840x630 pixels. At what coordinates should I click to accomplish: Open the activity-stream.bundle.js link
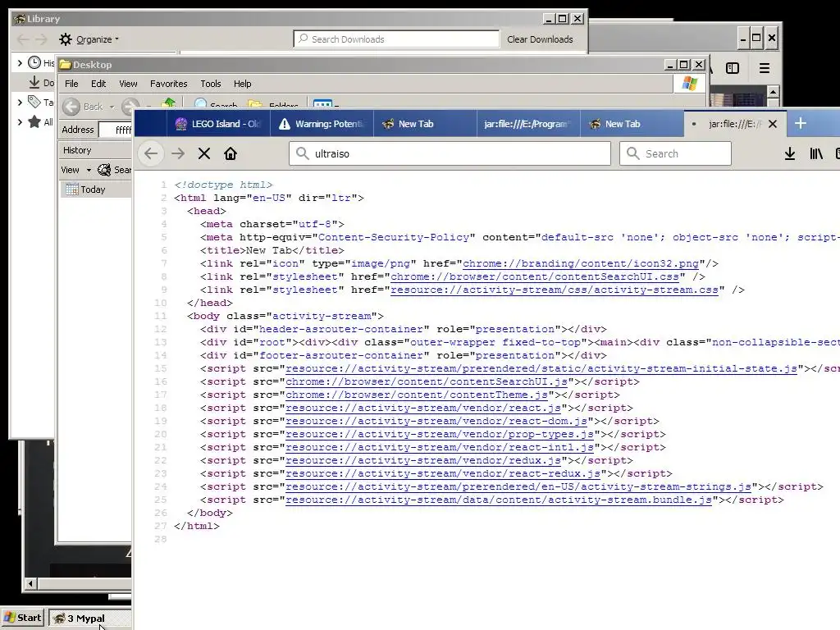tap(499, 500)
